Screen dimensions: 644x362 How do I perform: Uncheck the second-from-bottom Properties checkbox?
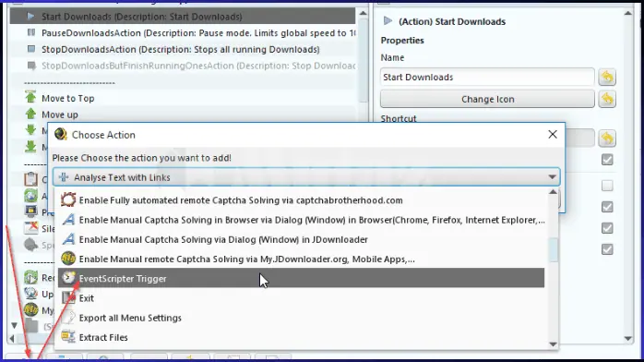[607, 228]
